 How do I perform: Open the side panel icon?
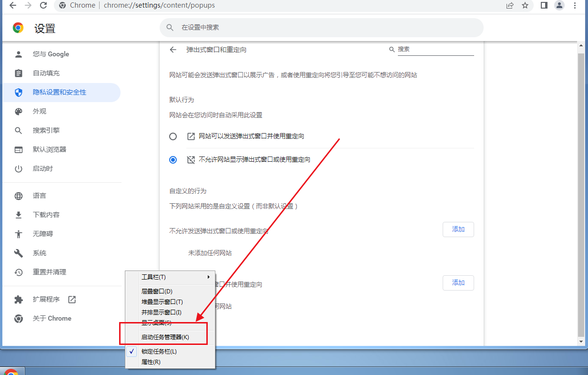coord(544,5)
